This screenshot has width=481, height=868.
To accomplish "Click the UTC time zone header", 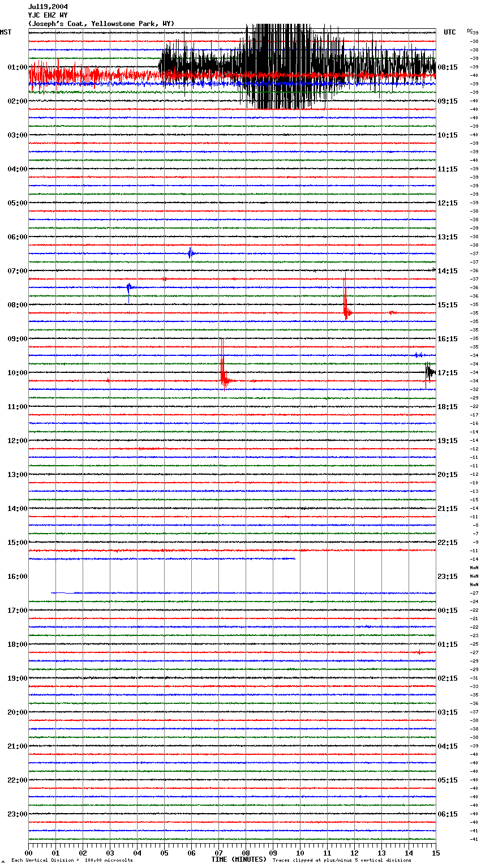I will tap(450, 32).
